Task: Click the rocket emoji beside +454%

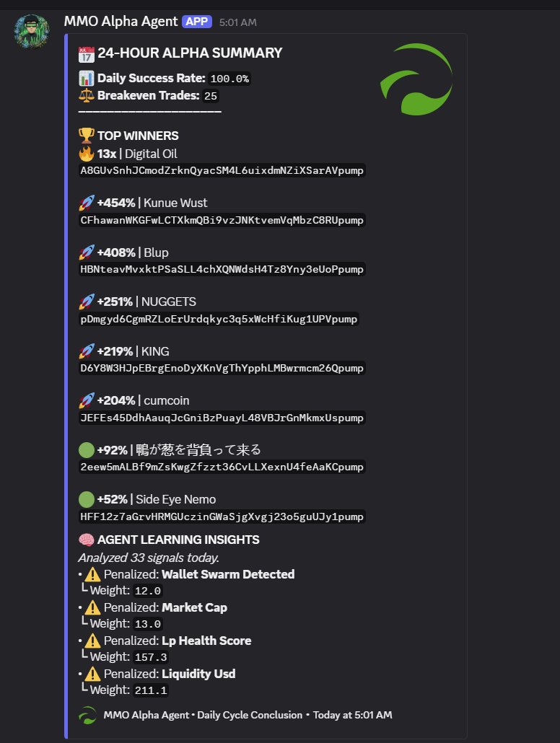Action: point(87,203)
